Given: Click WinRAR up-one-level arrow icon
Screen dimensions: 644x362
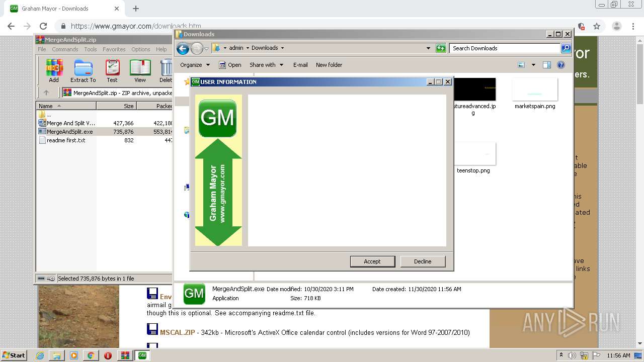Looking at the screenshot, I should tap(46, 93).
